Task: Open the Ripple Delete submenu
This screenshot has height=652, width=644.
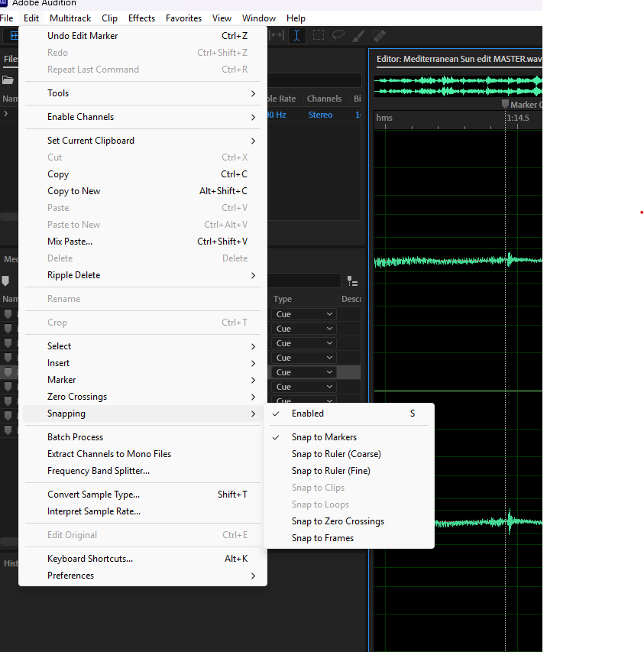Action: (143, 275)
